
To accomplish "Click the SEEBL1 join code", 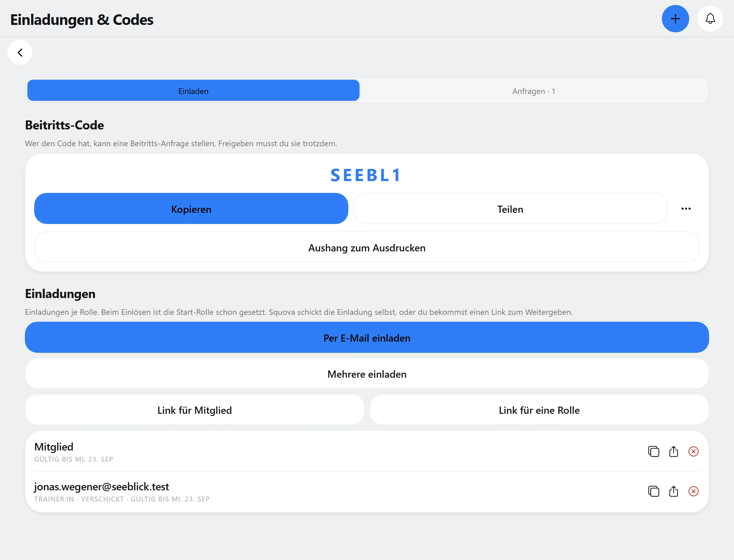I will click(x=366, y=175).
